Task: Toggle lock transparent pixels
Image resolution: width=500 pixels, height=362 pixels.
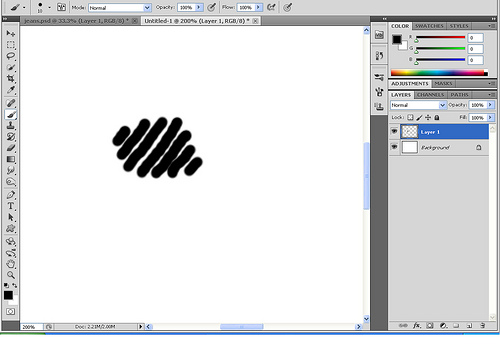Action: click(x=410, y=117)
